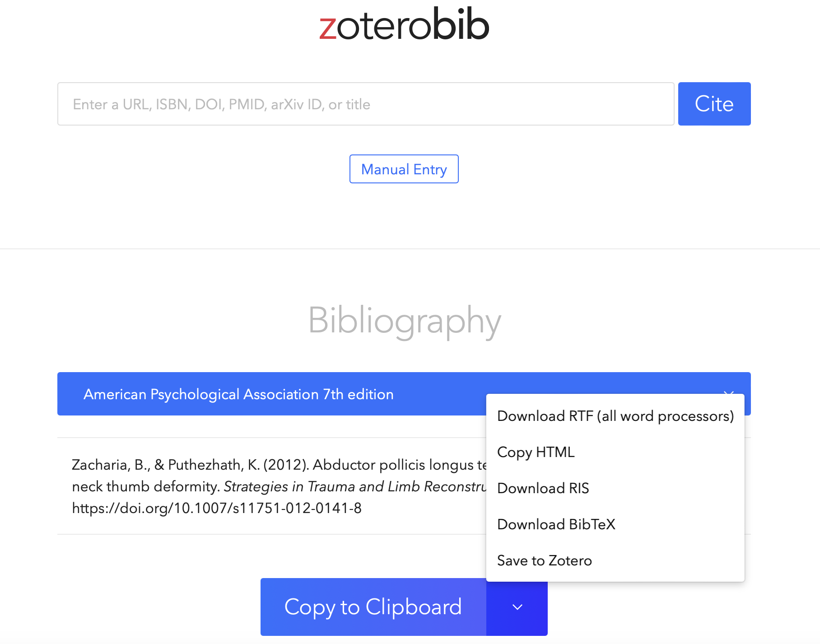Click the Bibliography title heading

pos(404,320)
